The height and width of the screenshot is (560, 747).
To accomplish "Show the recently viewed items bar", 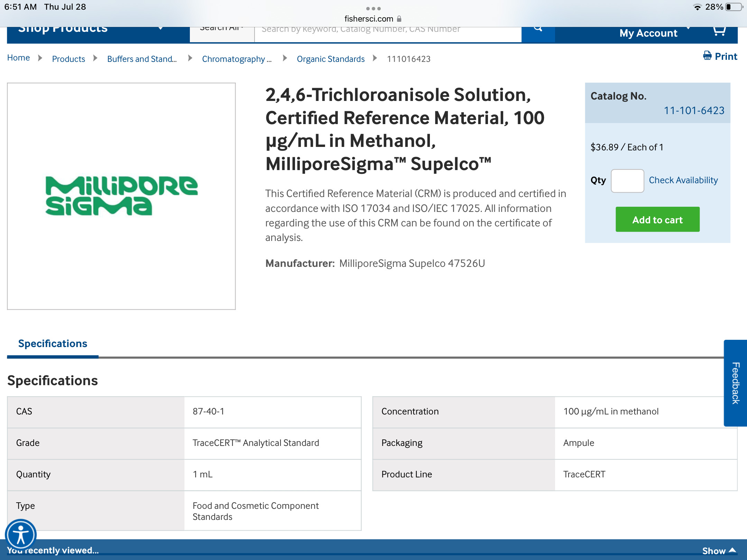I will [x=719, y=551].
